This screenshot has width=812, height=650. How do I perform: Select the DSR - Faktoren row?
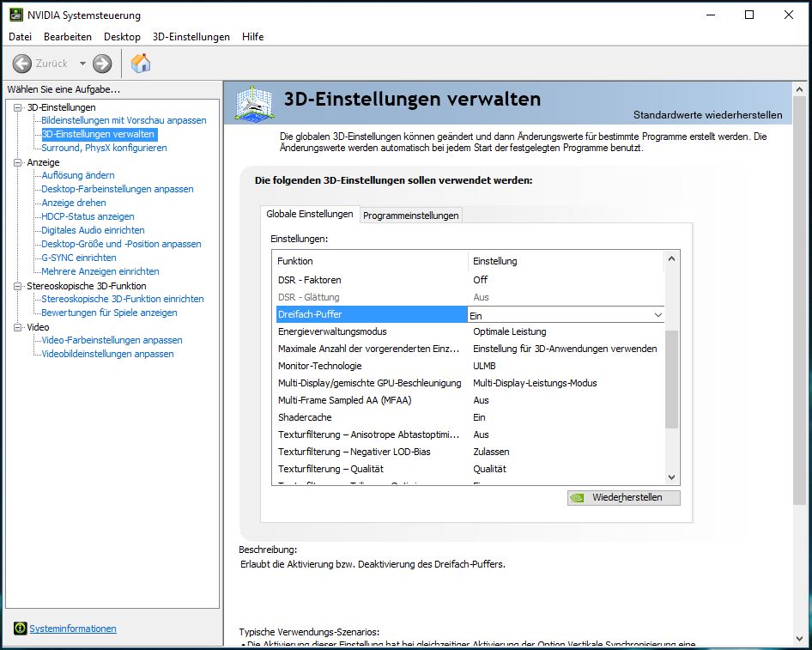470,280
